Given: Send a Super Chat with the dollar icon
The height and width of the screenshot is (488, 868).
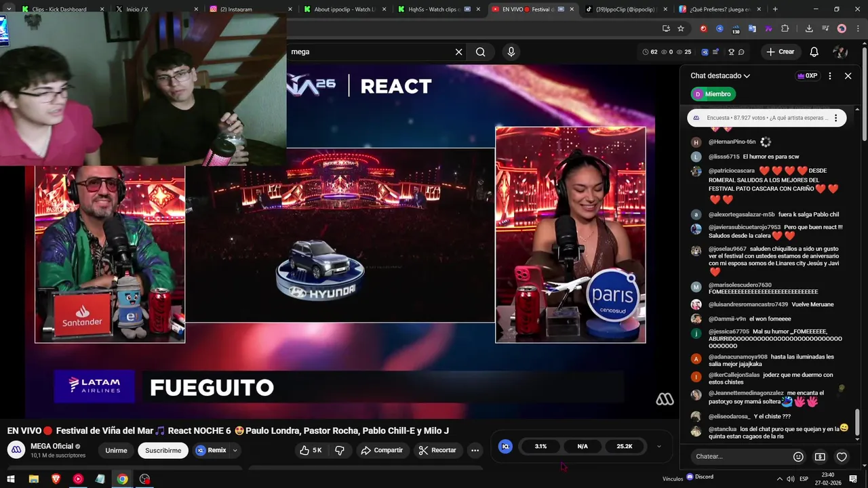Looking at the screenshot, I should tap(820, 457).
